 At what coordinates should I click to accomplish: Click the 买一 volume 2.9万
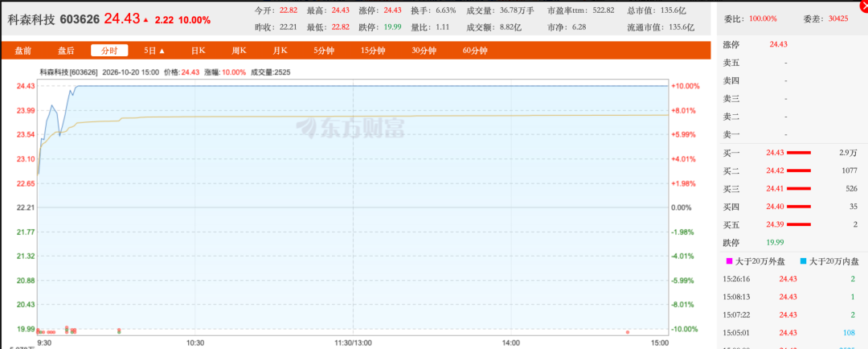pos(848,152)
